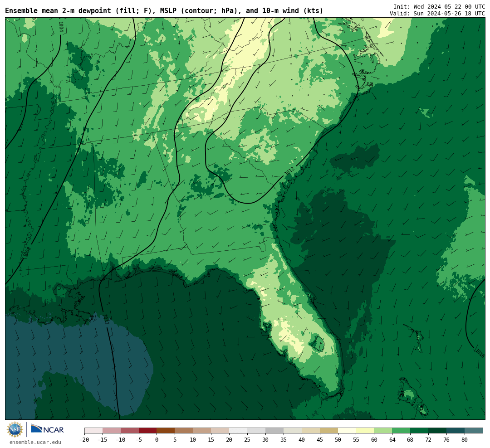This screenshot has height=448, width=490.
Task: Click the colorbar tick label 76
Action: coord(446,439)
